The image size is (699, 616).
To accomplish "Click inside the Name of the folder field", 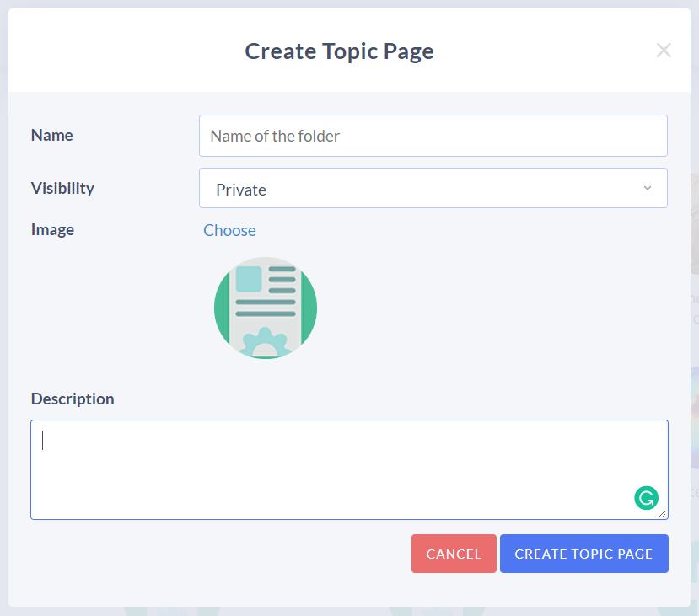I will pyautogui.click(x=433, y=136).
